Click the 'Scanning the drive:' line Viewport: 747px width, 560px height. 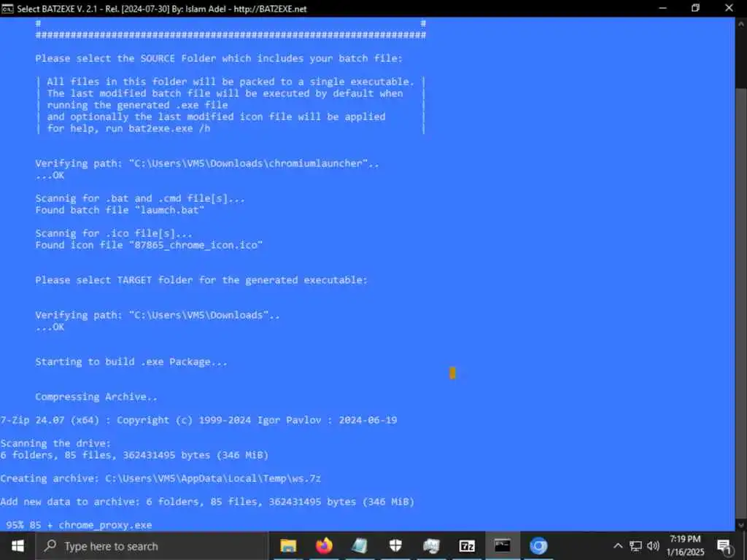55,443
